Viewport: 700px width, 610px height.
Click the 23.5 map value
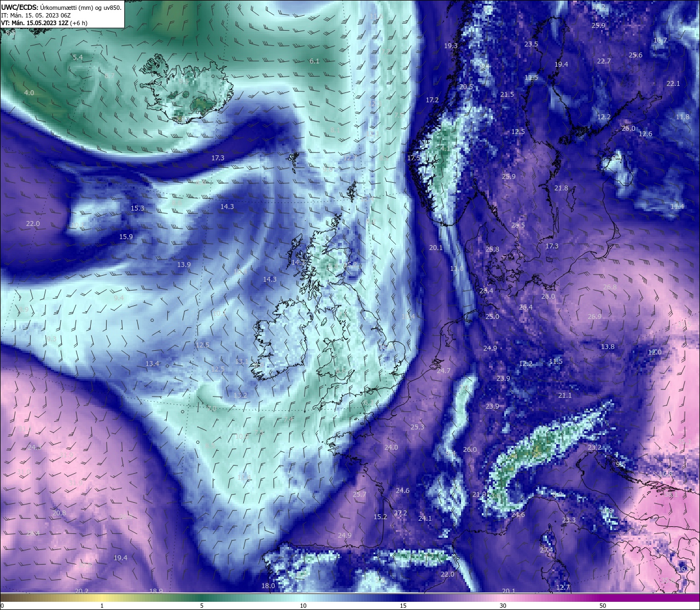coord(531,44)
